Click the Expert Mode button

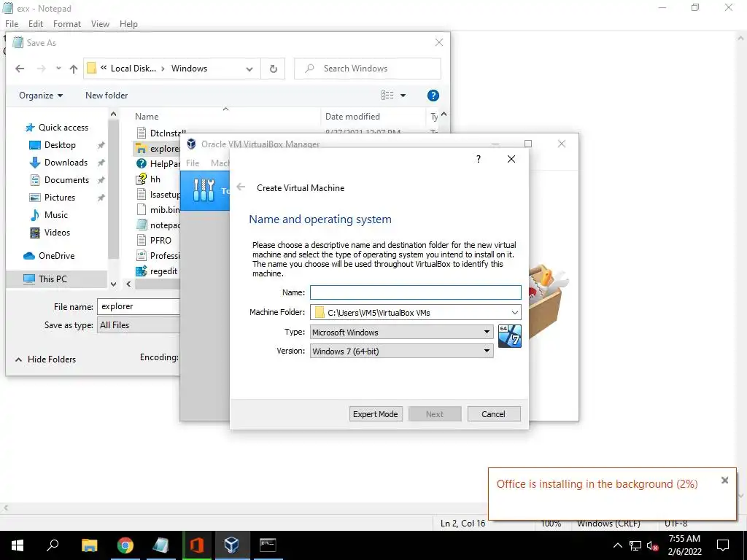pyautogui.click(x=376, y=414)
